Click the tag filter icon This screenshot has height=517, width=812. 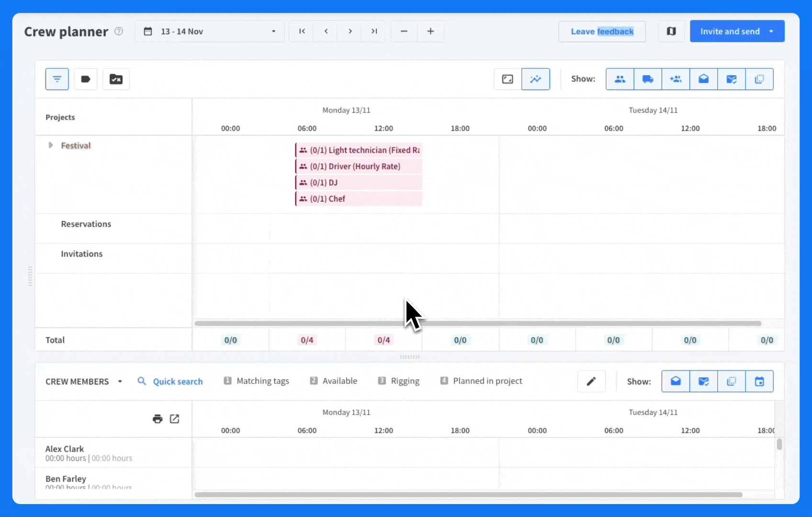point(86,79)
